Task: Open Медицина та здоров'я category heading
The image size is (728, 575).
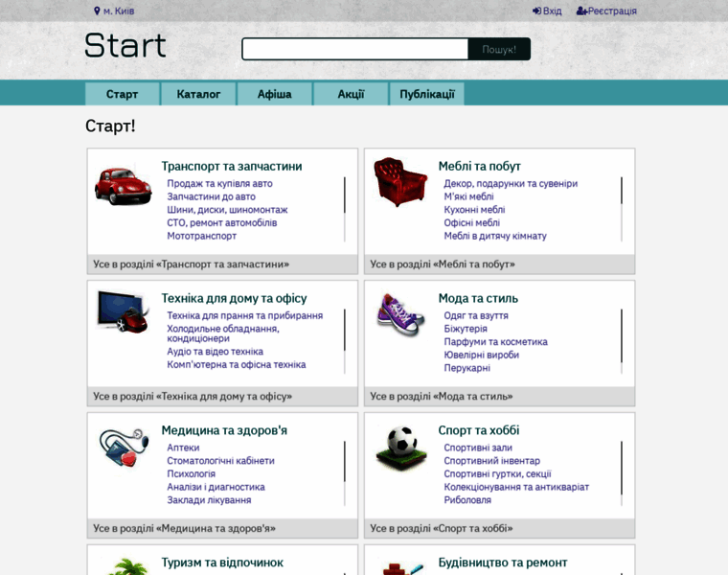Action: point(224,430)
